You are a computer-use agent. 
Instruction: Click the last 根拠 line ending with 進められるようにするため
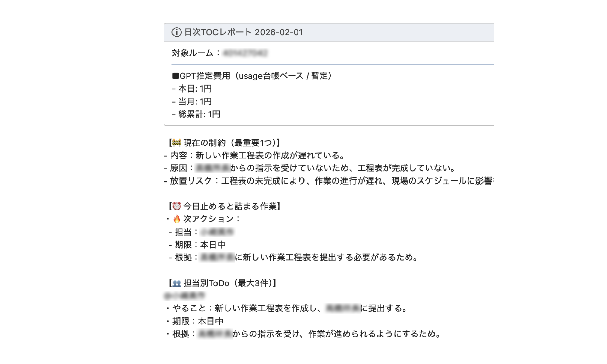(303, 334)
